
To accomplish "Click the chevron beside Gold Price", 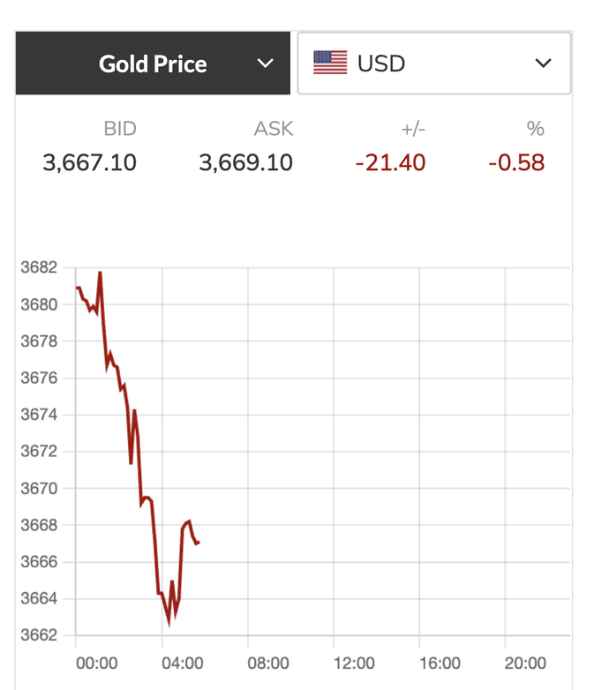I will [265, 64].
